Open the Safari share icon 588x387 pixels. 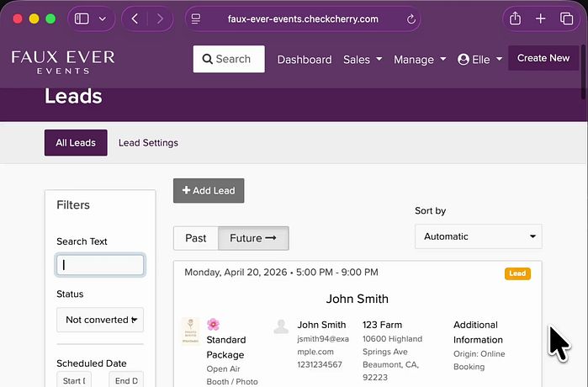515,19
